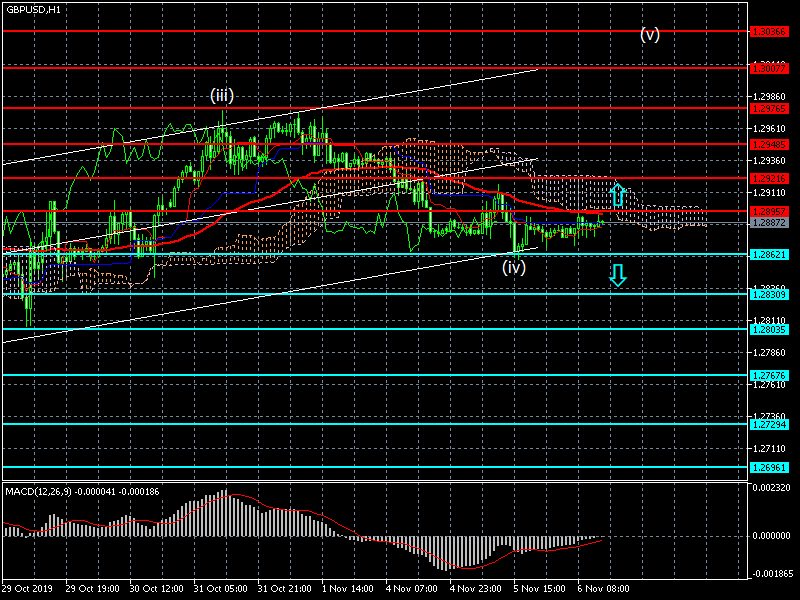Click the 1 Nov 14:00 time label
Screen dimensions: 800x600
tap(347, 588)
